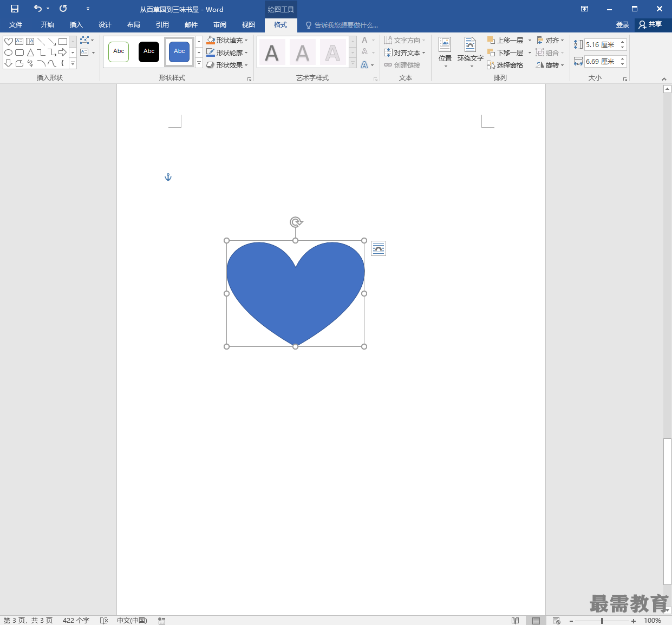Open the File (文件) tab
The image size is (672, 625).
click(x=16, y=25)
